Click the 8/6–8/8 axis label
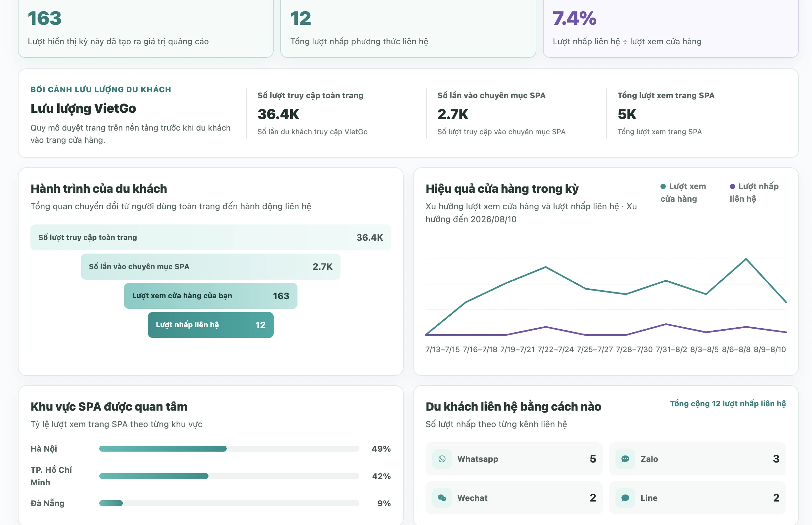Screen dimensions: 812x525 pos(736,349)
